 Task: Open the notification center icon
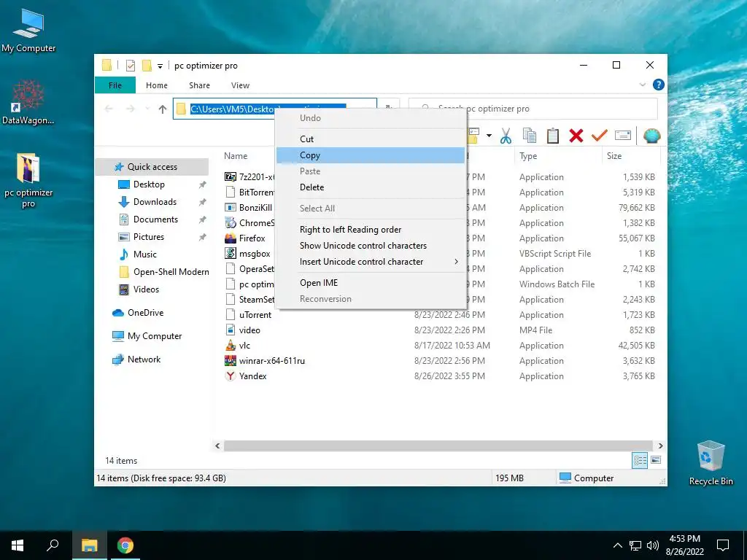[723, 545]
